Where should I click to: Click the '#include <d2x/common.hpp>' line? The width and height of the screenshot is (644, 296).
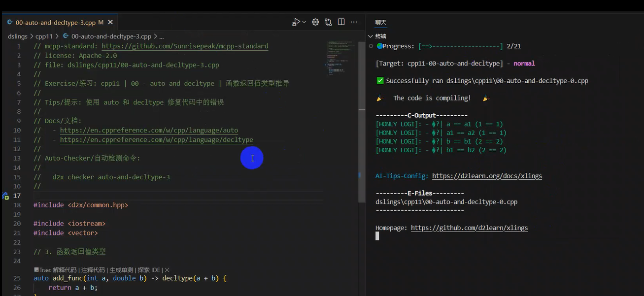[x=81, y=205]
